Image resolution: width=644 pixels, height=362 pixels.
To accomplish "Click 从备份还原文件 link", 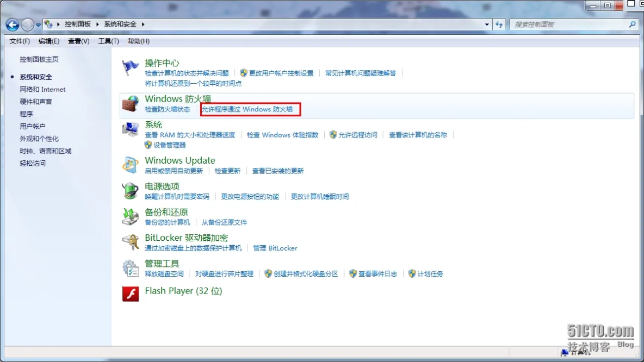I will coord(224,222).
